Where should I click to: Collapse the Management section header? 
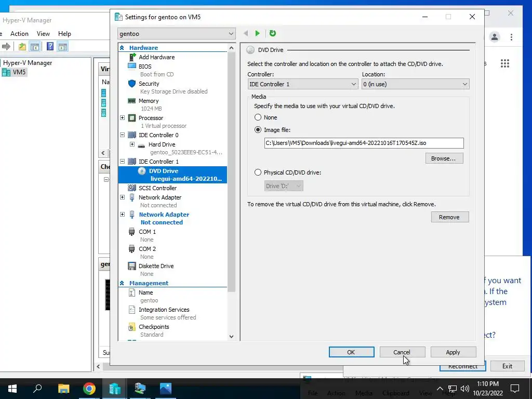coord(122,283)
